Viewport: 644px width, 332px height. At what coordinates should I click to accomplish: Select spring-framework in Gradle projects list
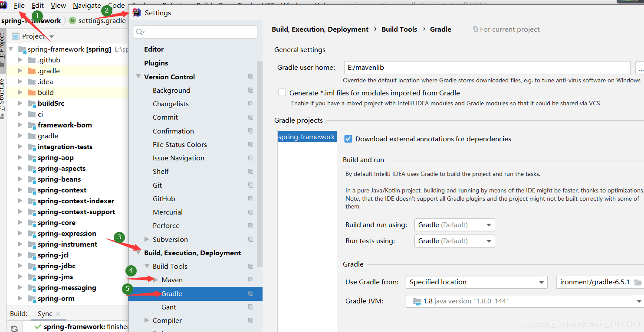coord(306,137)
